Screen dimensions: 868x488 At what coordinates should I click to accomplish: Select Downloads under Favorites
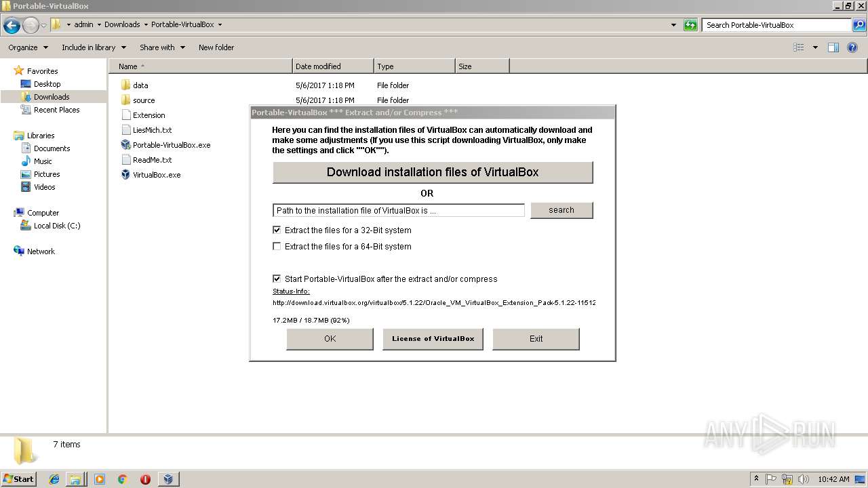click(x=52, y=97)
